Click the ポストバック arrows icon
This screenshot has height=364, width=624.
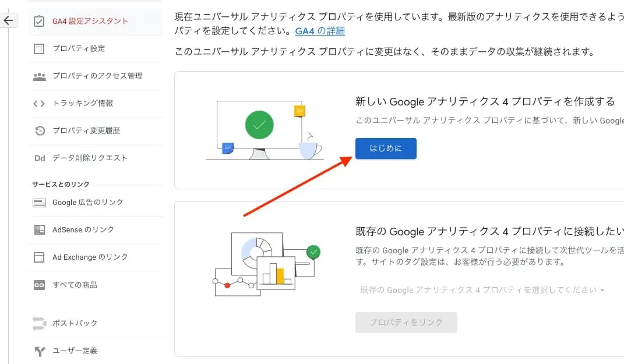point(39,323)
